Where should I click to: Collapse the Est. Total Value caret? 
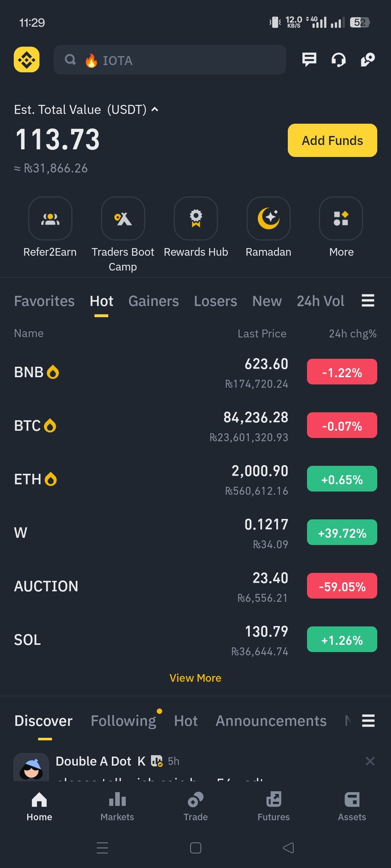click(x=155, y=109)
